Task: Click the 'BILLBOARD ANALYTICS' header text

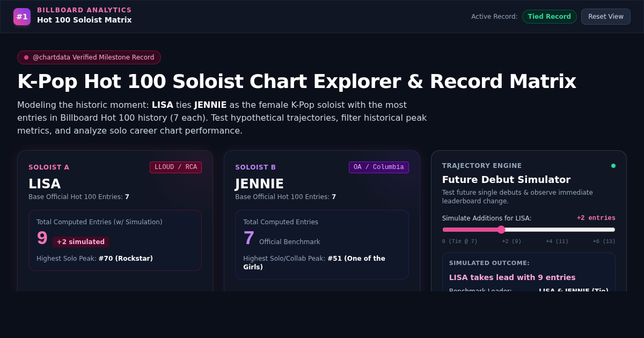Action: click(x=84, y=10)
